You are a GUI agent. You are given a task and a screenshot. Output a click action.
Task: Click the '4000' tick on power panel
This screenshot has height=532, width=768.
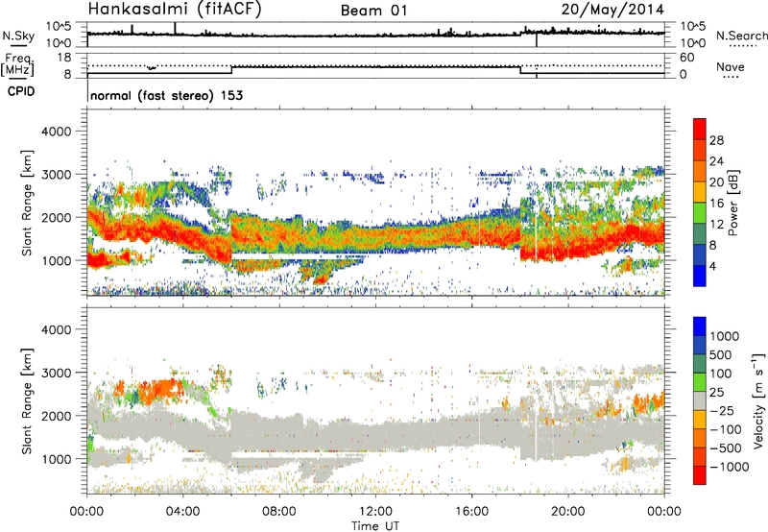tap(56, 132)
